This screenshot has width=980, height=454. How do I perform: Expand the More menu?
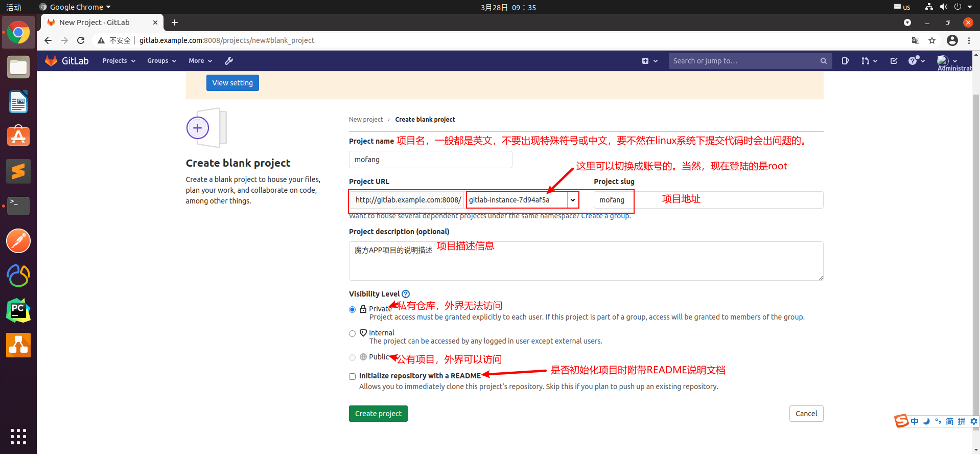200,61
